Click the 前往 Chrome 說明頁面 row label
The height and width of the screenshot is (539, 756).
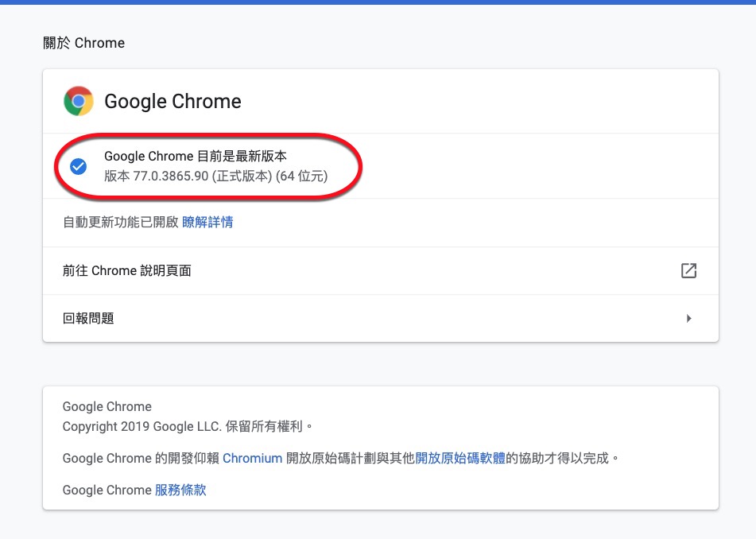127,270
